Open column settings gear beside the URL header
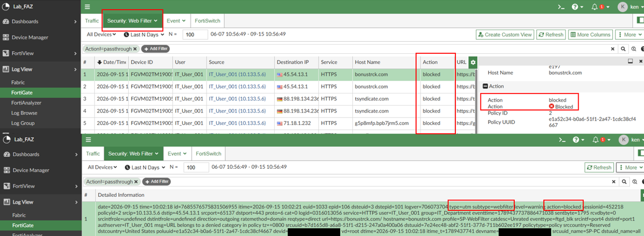 tap(472, 62)
